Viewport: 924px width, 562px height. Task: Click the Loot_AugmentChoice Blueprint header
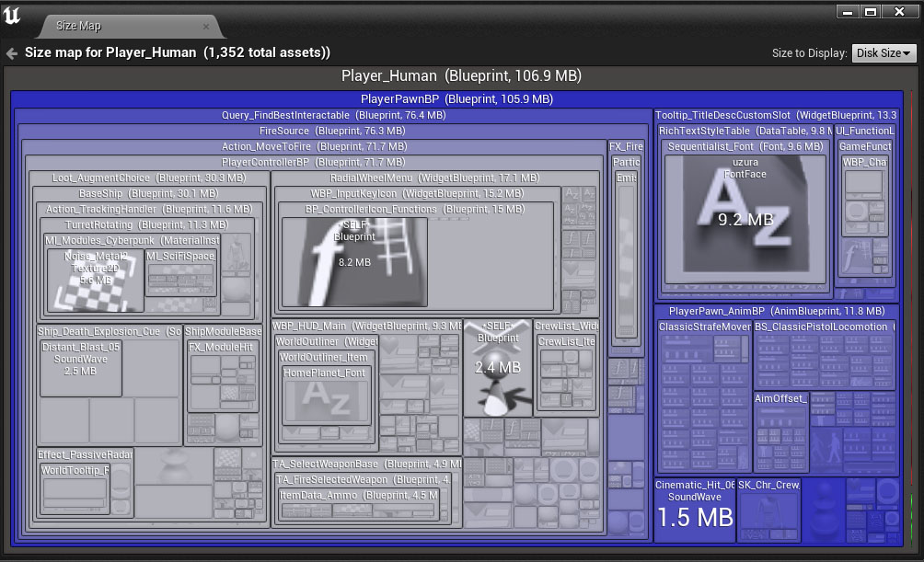click(x=148, y=178)
